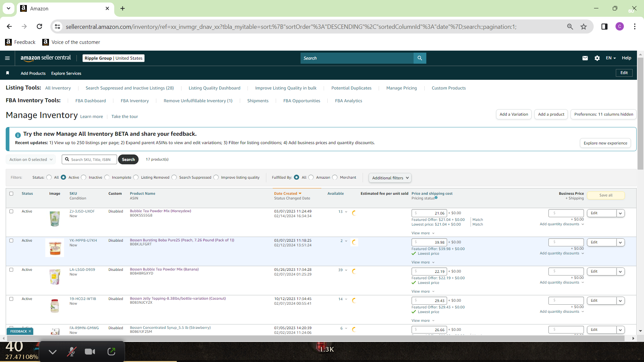Open Voice of the customer bookmark
Screen dimensions: 644x362
point(71,42)
